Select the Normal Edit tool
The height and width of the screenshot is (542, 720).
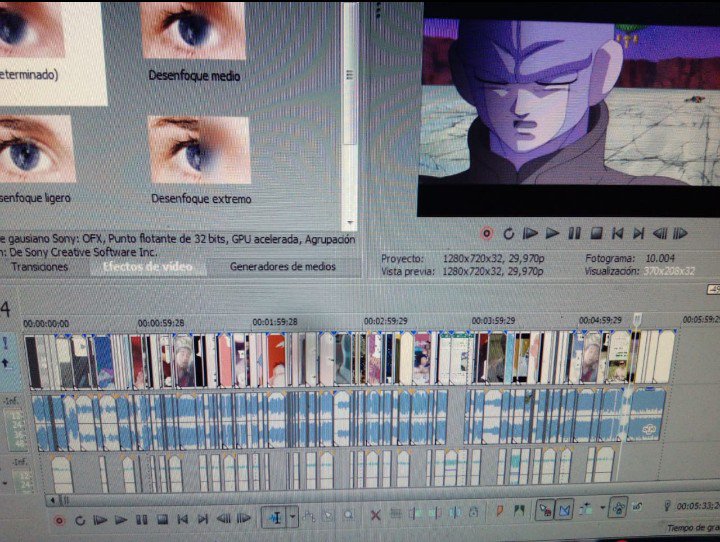pyautogui.click(x=276, y=518)
